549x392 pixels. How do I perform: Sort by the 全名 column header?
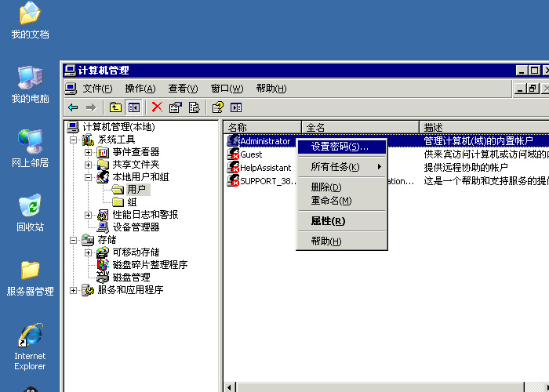click(360, 127)
